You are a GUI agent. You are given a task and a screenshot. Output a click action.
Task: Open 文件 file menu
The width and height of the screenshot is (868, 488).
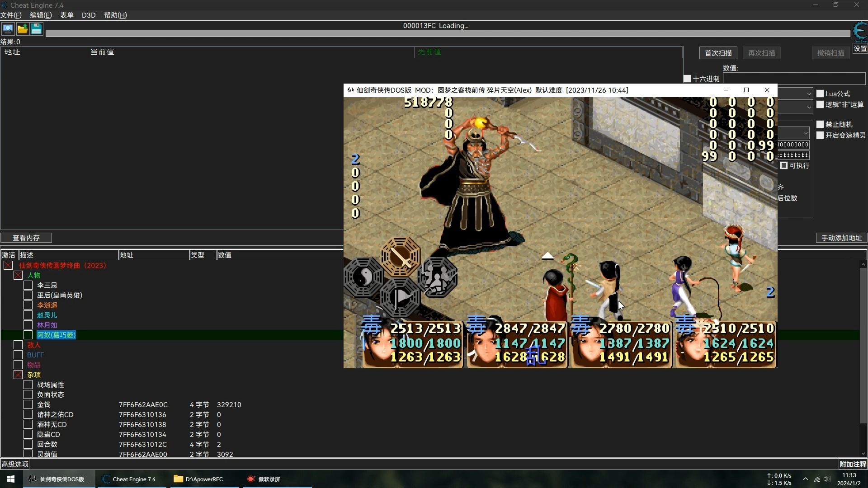[x=12, y=15]
